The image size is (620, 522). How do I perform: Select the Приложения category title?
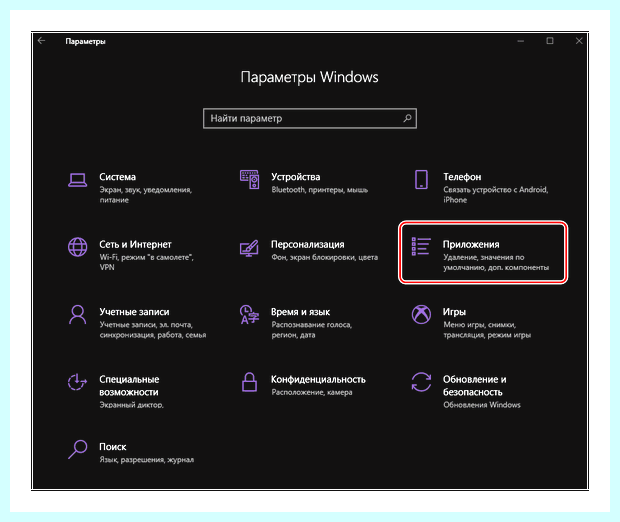pos(471,244)
